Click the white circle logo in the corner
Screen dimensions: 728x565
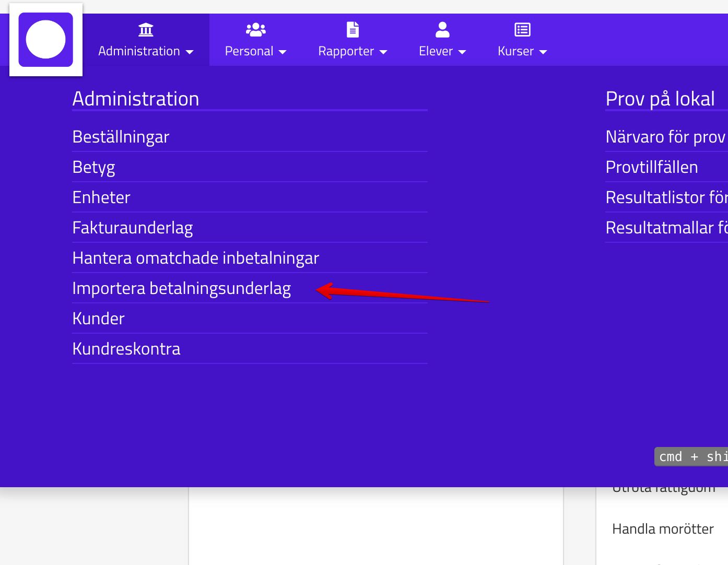(x=46, y=40)
